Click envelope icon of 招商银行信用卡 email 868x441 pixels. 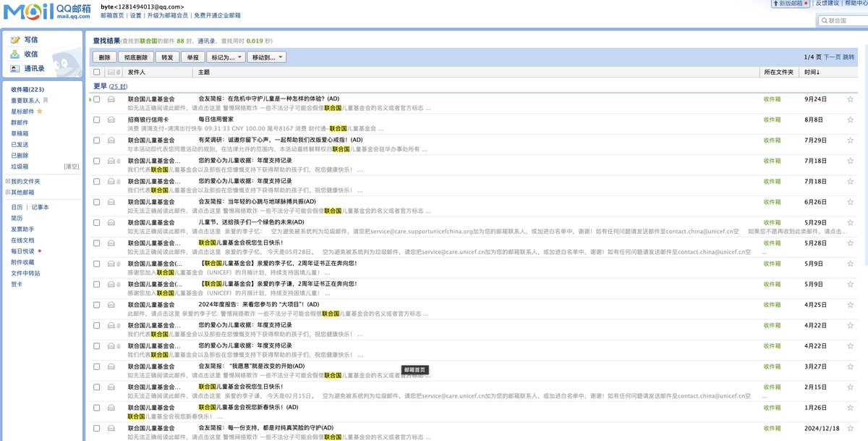pos(111,119)
